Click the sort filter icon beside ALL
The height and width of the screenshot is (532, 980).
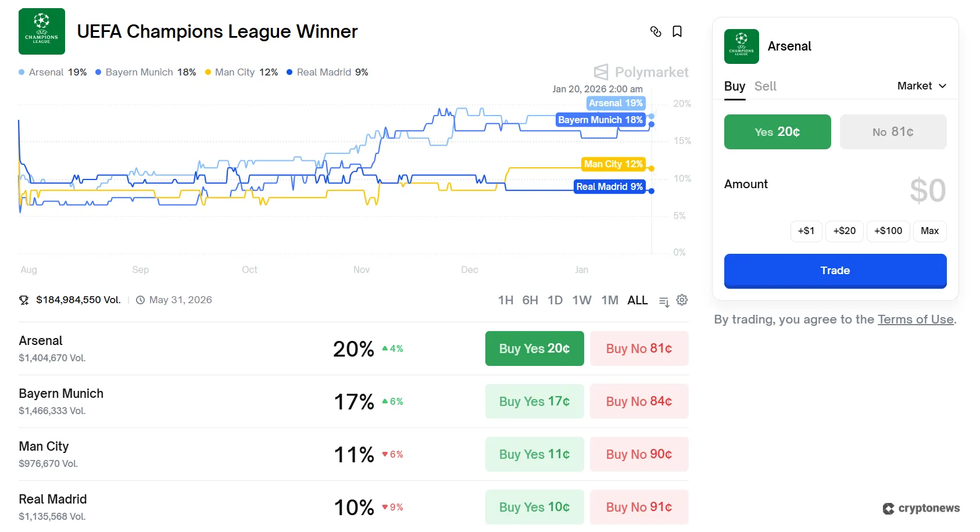click(664, 301)
